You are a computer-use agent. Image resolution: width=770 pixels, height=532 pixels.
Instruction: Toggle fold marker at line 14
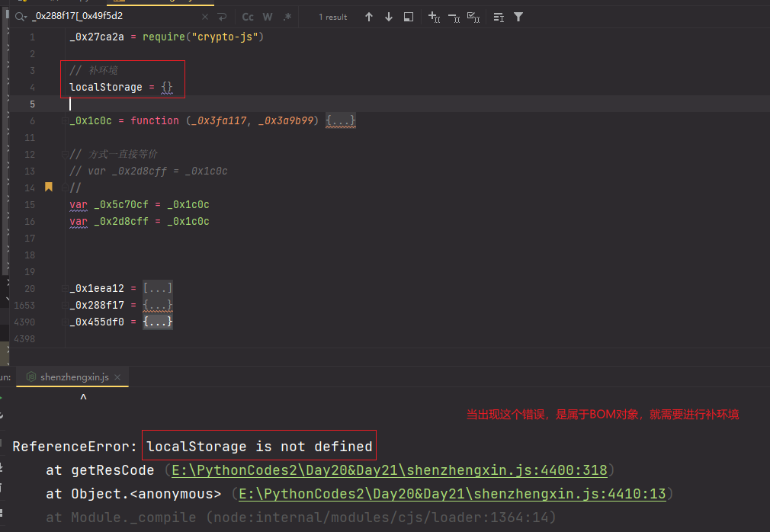pos(64,187)
